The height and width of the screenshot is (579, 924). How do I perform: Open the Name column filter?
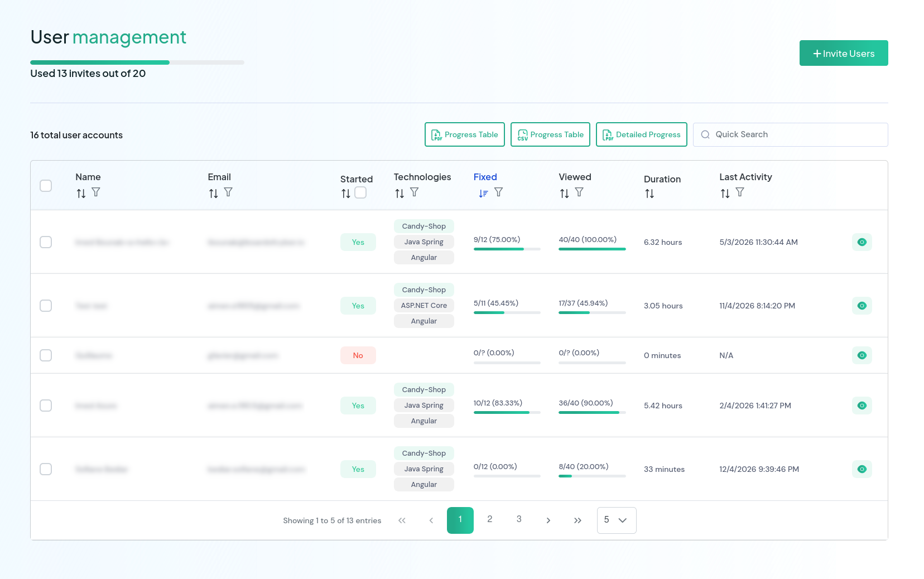[x=96, y=192]
